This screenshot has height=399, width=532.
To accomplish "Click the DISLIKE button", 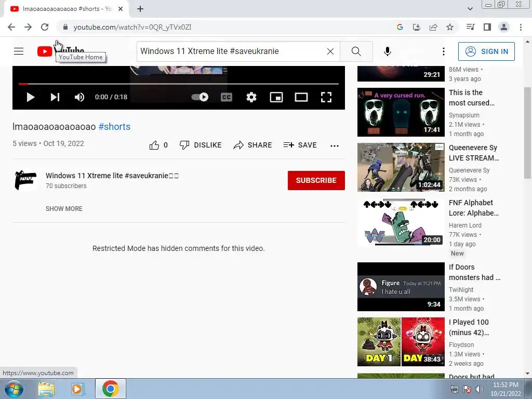I will (x=201, y=145).
